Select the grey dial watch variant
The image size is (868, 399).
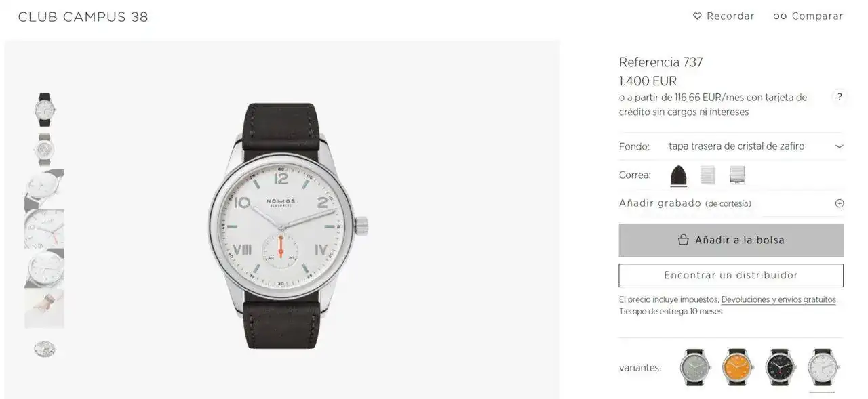(x=696, y=367)
